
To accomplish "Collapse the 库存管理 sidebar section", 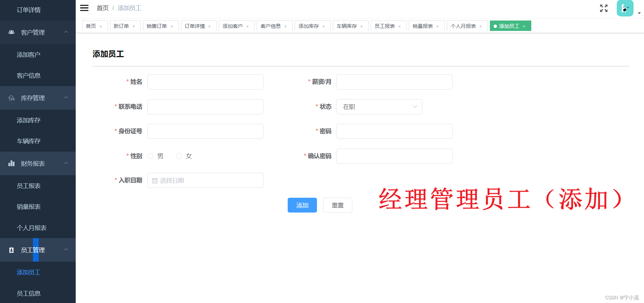I will (x=66, y=98).
